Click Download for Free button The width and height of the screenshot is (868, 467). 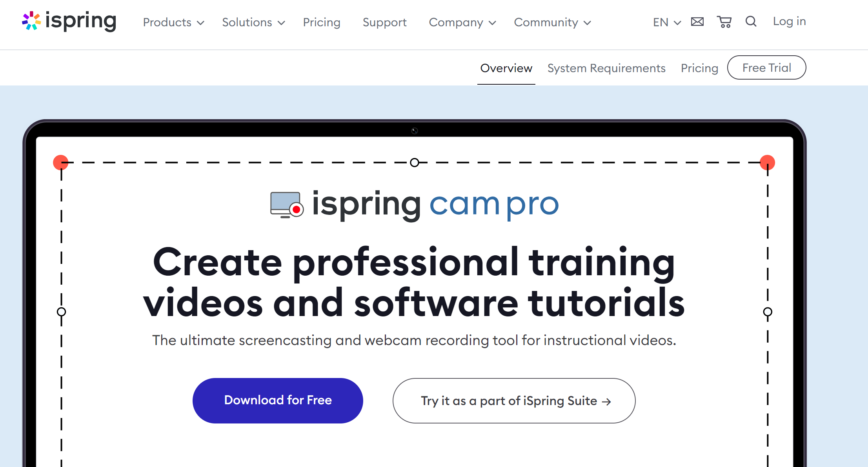point(278,400)
